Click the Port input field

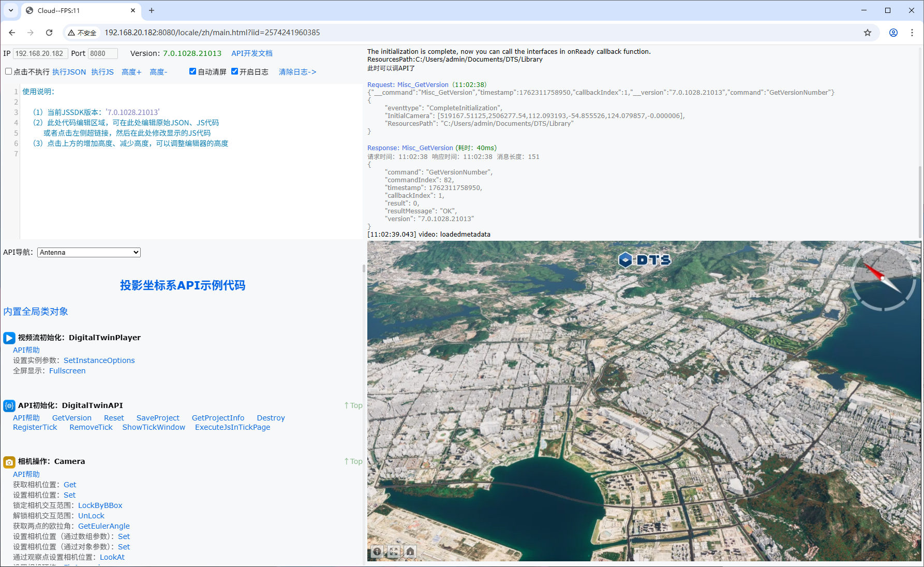pos(102,53)
